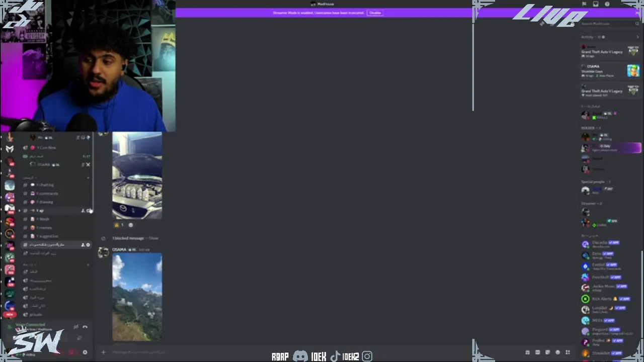644x362 pixels.
Task: Open the GIF picker icon
Action: 537,352
